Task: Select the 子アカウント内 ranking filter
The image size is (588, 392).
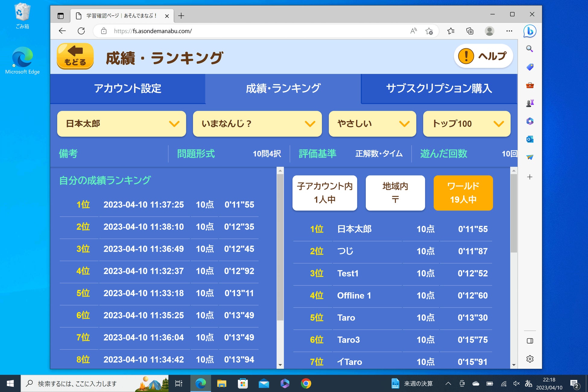Action: click(x=324, y=193)
